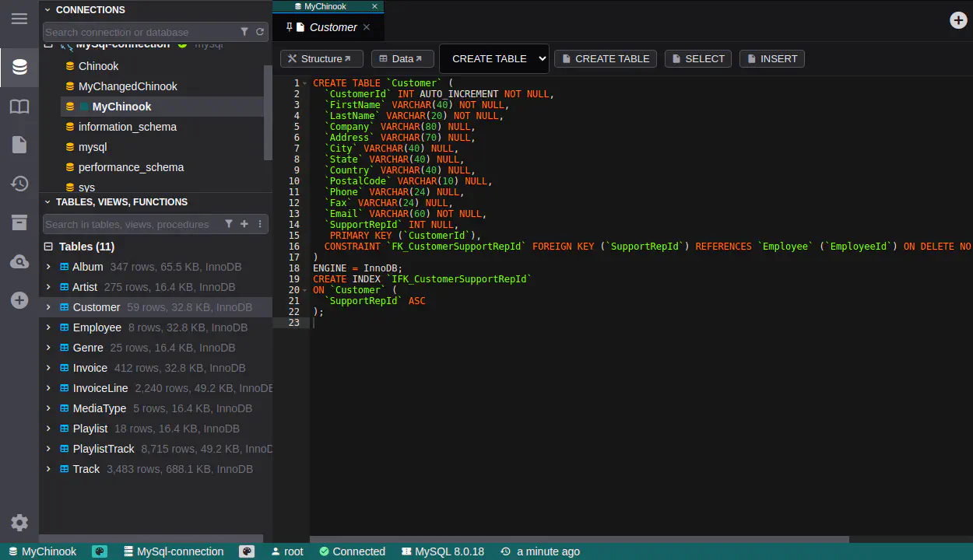973x560 pixels.
Task: Collapse the CONNECTIONS section
Action: click(x=47, y=10)
